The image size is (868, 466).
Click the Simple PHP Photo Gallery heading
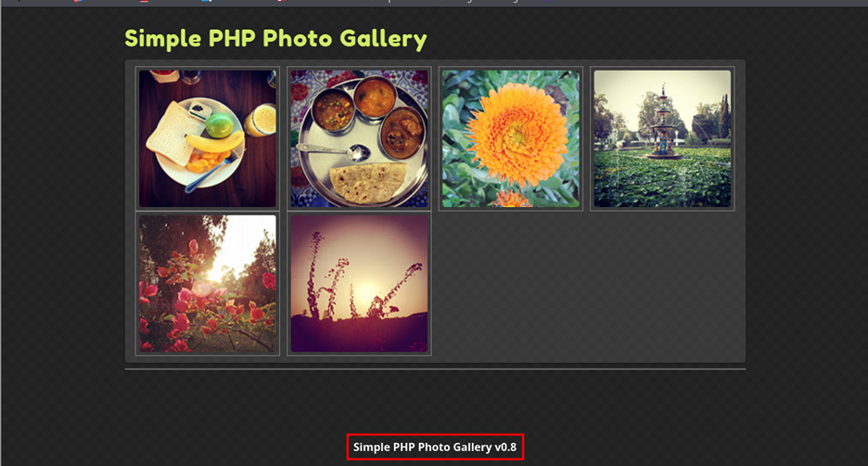(275, 39)
